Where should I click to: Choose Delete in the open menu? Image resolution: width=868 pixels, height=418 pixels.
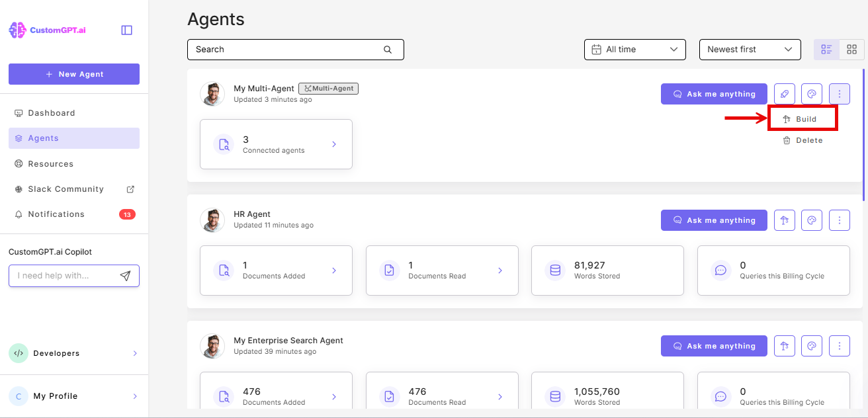(x=803, y=140)
